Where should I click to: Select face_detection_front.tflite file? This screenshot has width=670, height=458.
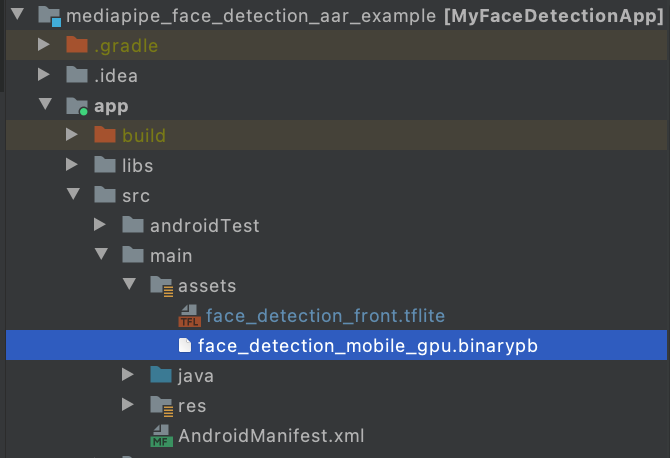coord(325,316)
